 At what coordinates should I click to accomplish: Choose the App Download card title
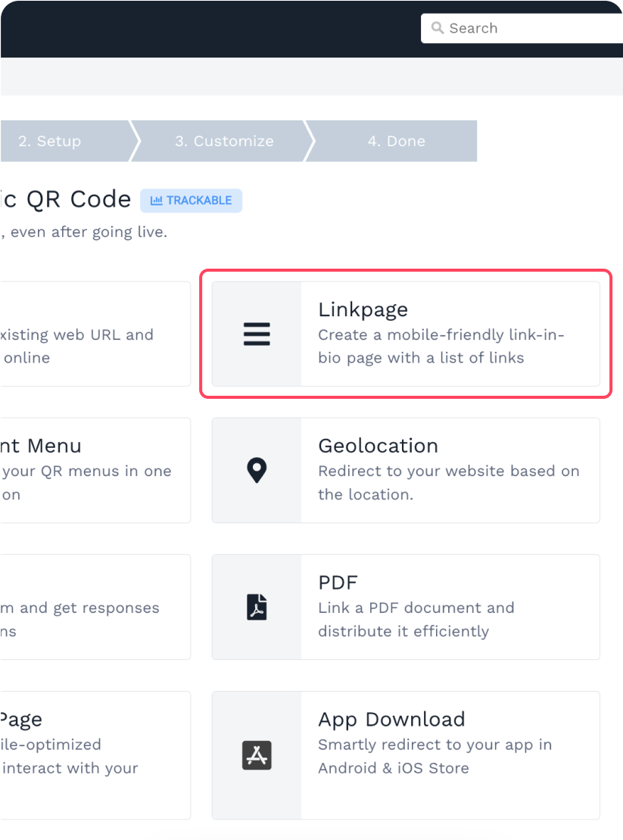click(391, 720)
